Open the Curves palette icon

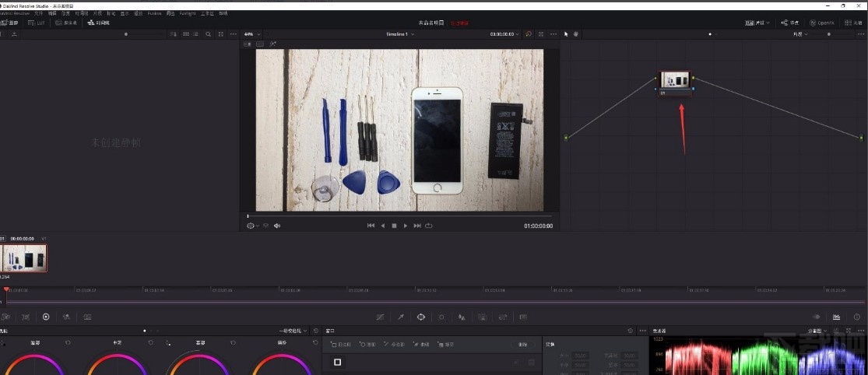coord(380,317)
